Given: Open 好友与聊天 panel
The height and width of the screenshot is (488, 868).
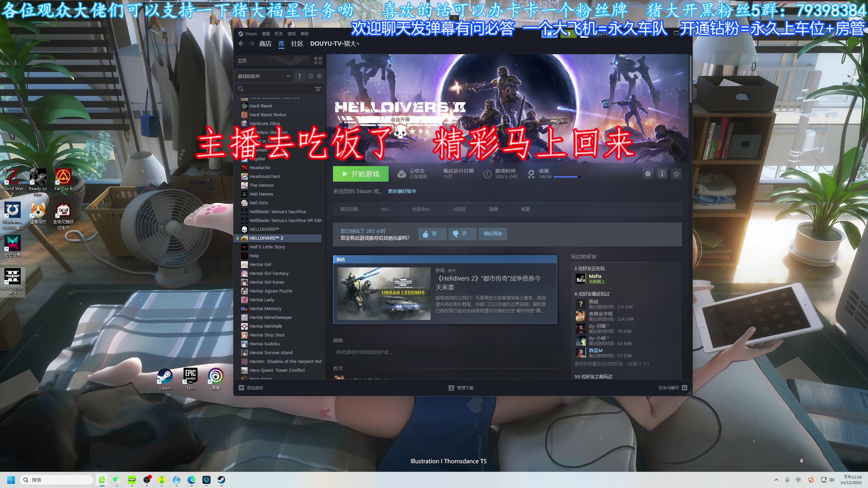Looking at the screenshot, I should (x=673, y=388).
